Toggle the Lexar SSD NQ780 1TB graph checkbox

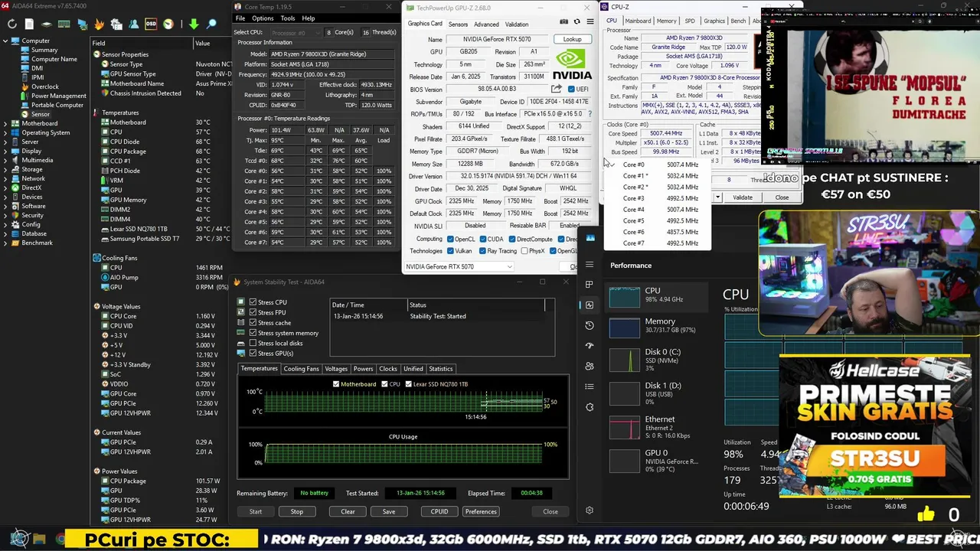[408, 383]
